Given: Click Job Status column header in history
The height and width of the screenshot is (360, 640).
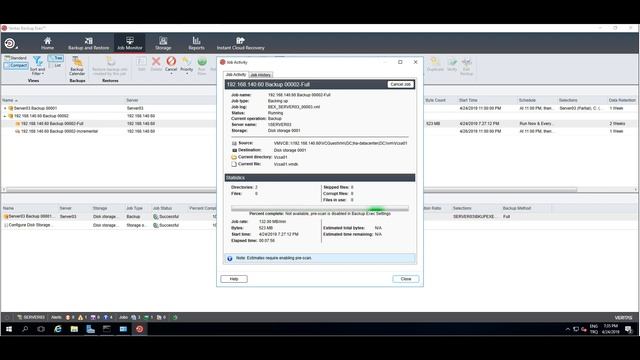Looking at the screenshot, I should [162, 208].
